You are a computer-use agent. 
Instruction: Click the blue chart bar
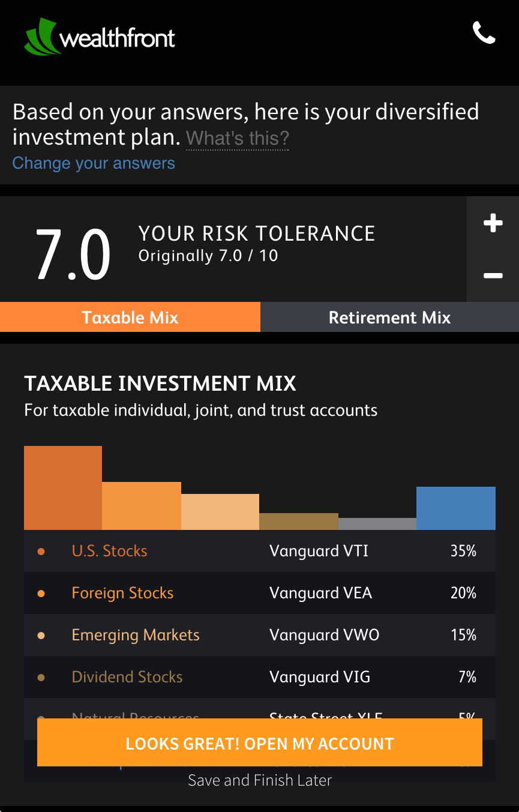click(x=456, y=508)
